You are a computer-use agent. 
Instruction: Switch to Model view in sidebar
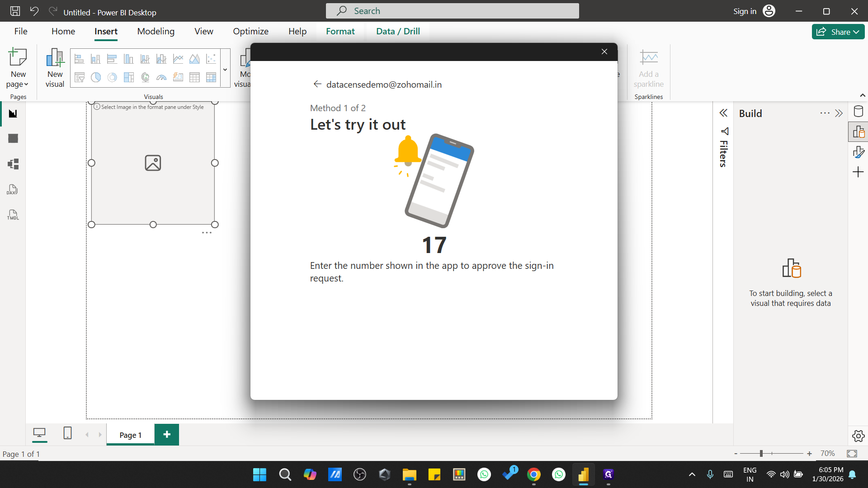(x=13, y=164)
